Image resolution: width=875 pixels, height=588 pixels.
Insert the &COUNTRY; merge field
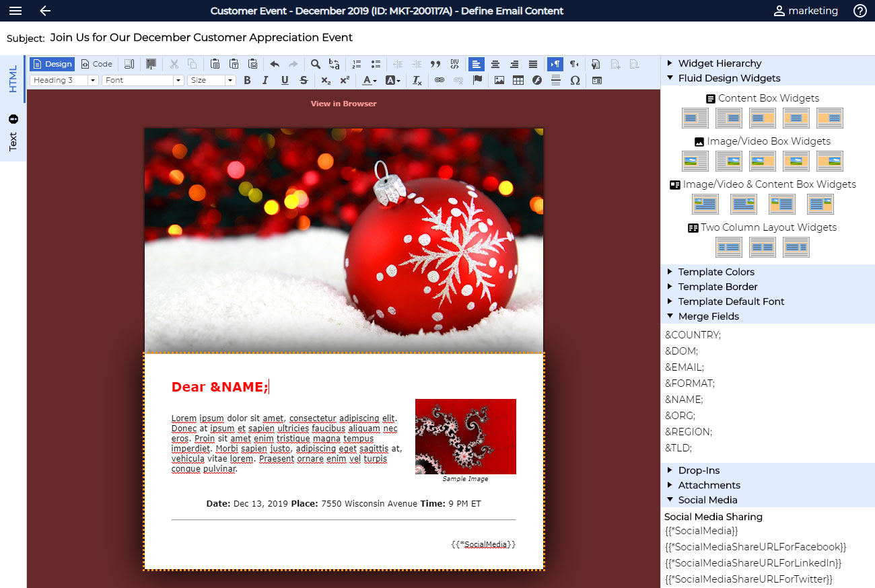tap(693, 335)
